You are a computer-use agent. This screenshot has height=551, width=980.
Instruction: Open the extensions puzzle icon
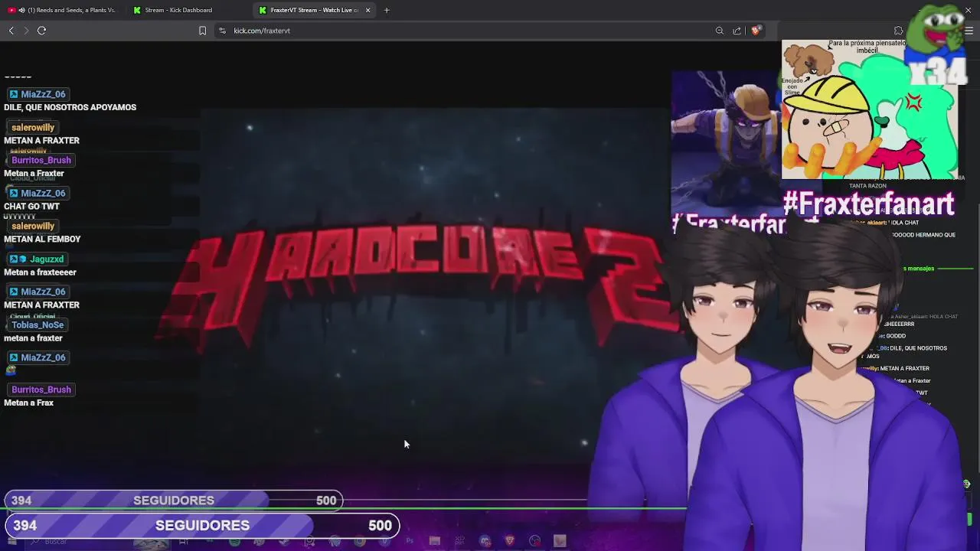pos(898,31)
